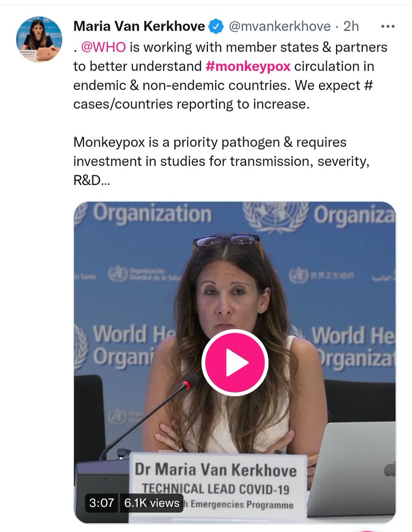Click the display name Maria Van Kerkhove
Viewport: 412px width, 532px height.
coord(139,27)
